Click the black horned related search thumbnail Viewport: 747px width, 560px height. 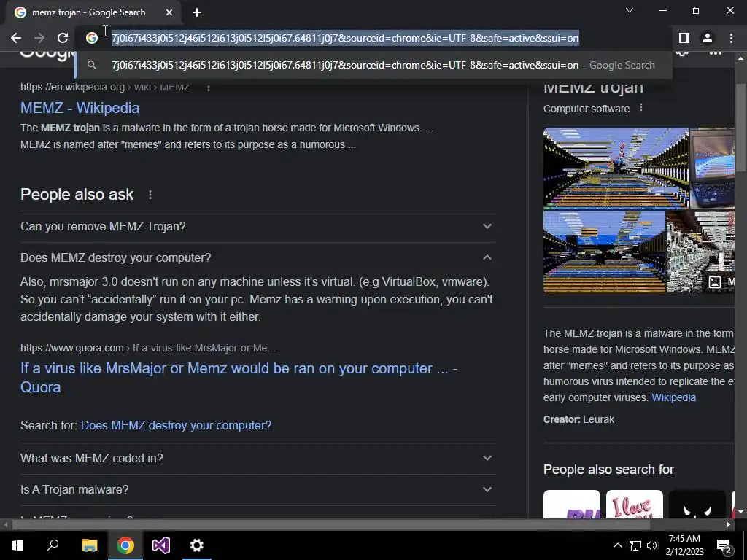pyautogui.click(x=697, y=505)
